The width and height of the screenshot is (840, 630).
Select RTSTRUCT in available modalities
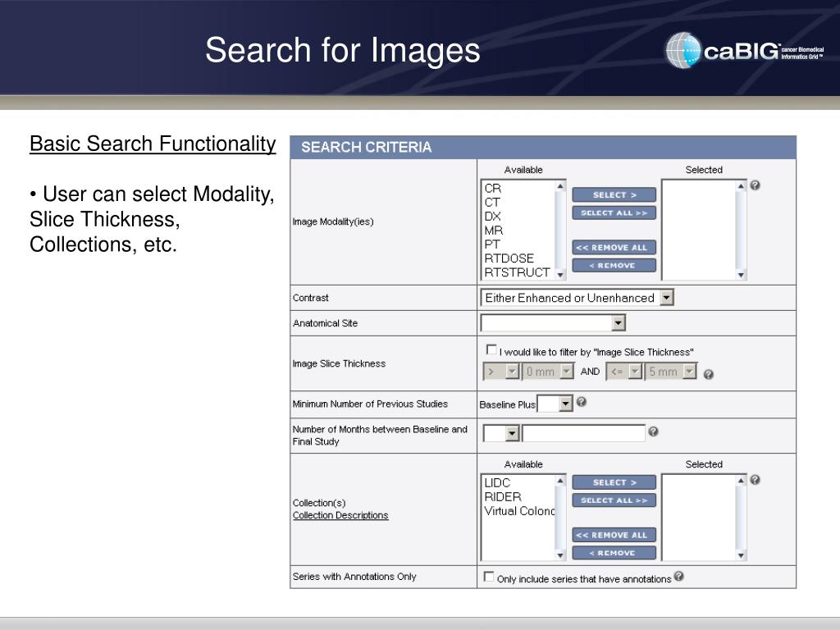click(x=517, y=272)
